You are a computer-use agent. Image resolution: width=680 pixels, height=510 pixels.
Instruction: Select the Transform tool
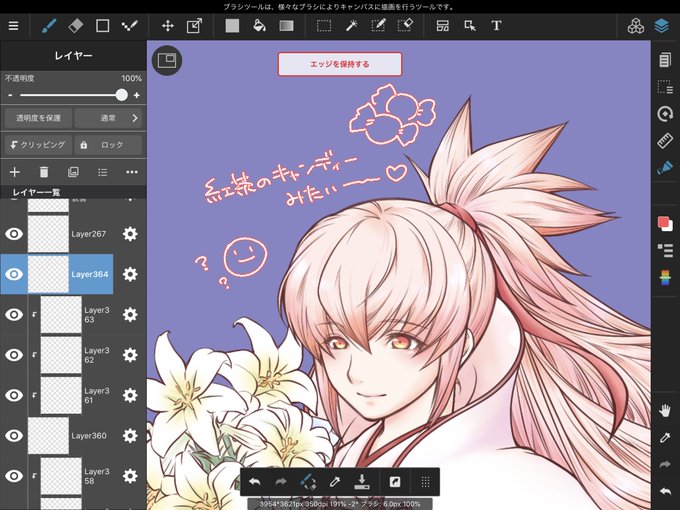pyautogui.click(x=194, y=26)
